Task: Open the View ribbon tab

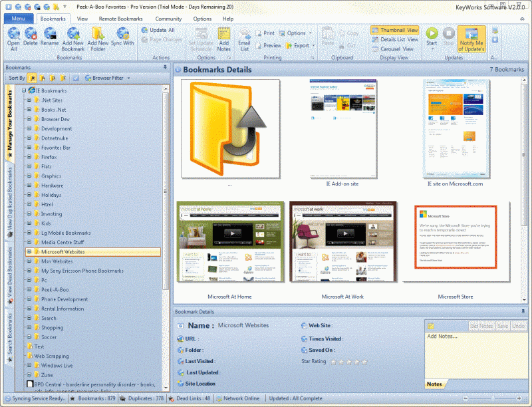Action: tap(82, 19)
